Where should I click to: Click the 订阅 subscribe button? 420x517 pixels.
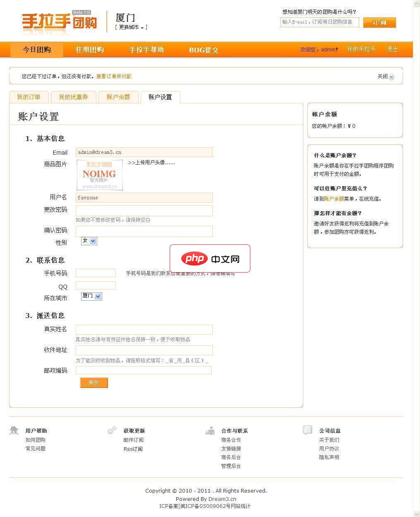point(379,23)
